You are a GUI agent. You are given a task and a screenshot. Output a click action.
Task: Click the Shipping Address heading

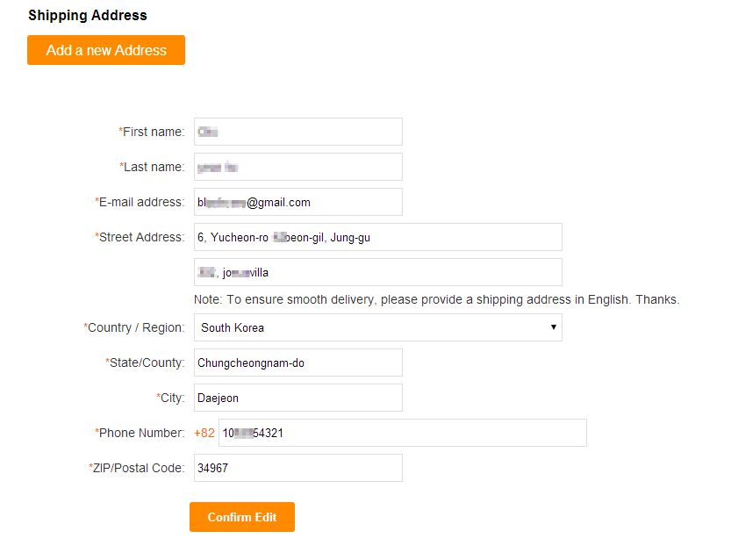click(88, 15)
